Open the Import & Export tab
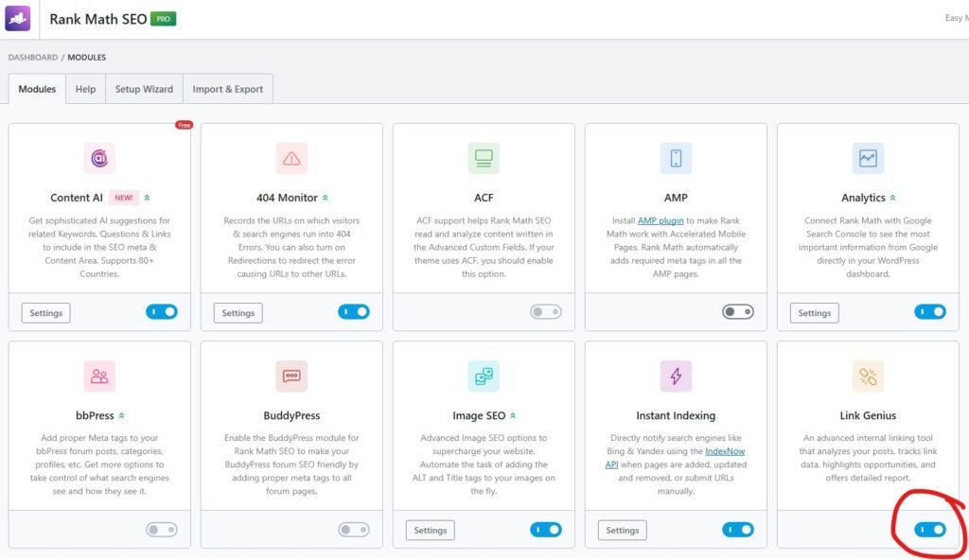Image resolution: width=969 pixels, height=560 pixels. [227, 89]
